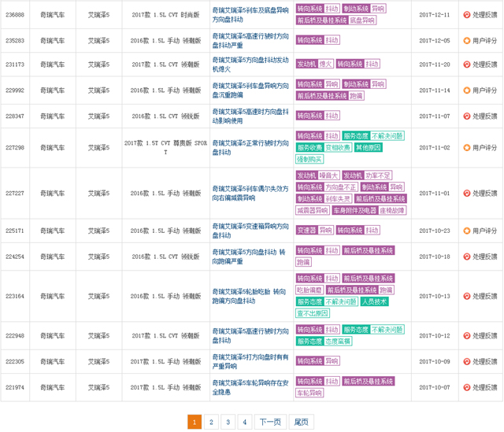Viewport: 504px width, 432px height.
Task: Click the 车轮异响 tag in row 221974
Action: (309, 393)
